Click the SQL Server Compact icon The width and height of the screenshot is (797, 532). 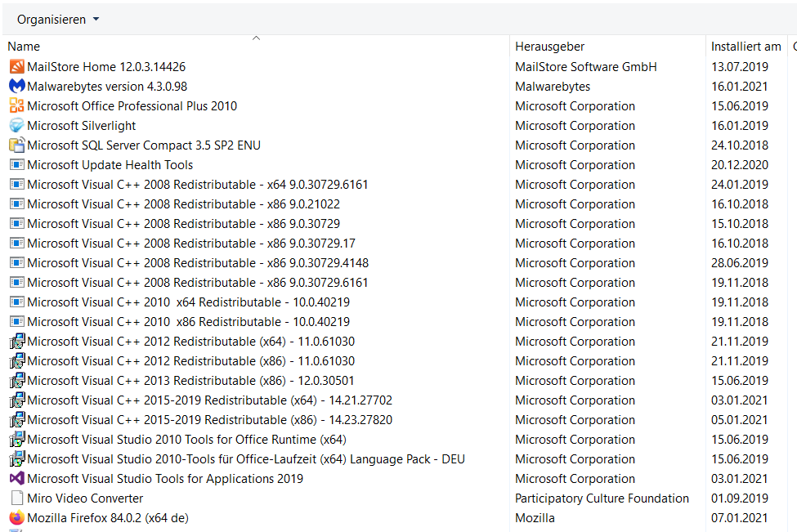[x=16, y=145]
